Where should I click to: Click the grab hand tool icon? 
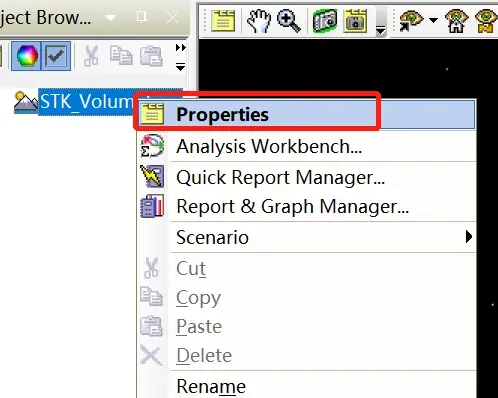click(x=259, y=21)
